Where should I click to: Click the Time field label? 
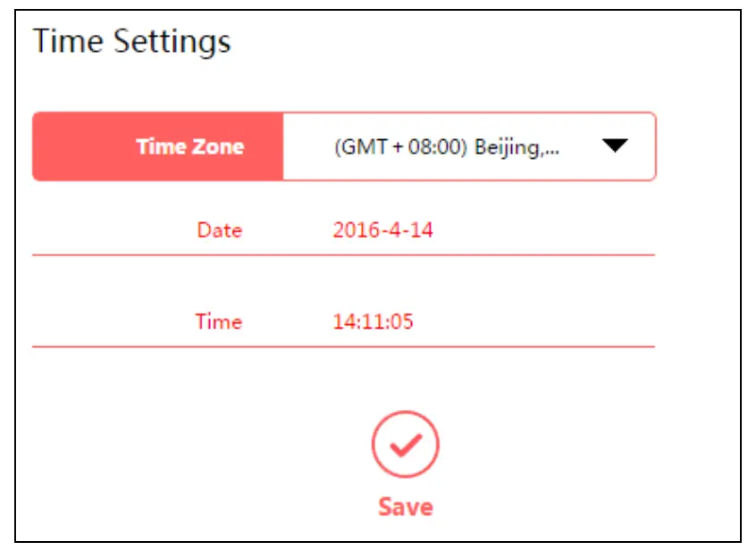tap(219, 321)
